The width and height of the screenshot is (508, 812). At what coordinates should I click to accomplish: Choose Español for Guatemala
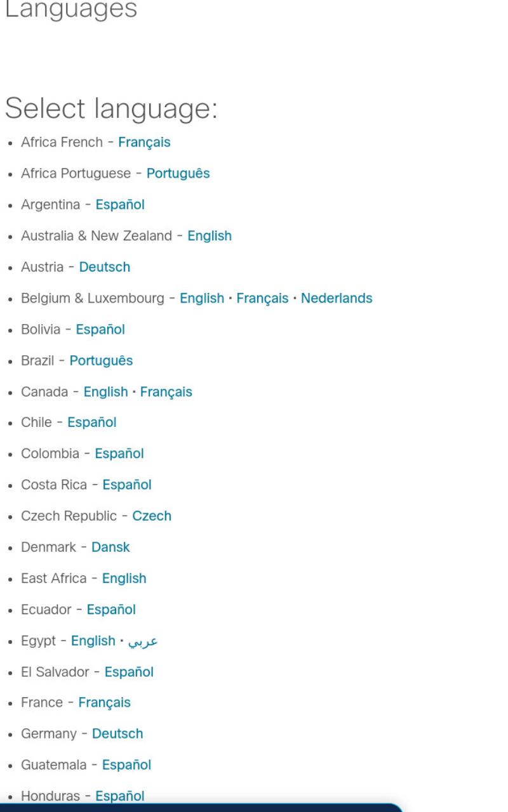click(x=126, y=766)
